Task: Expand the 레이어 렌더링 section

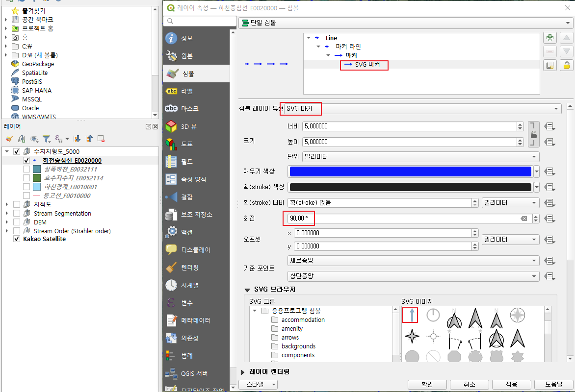Action: (x=241, y=371)
